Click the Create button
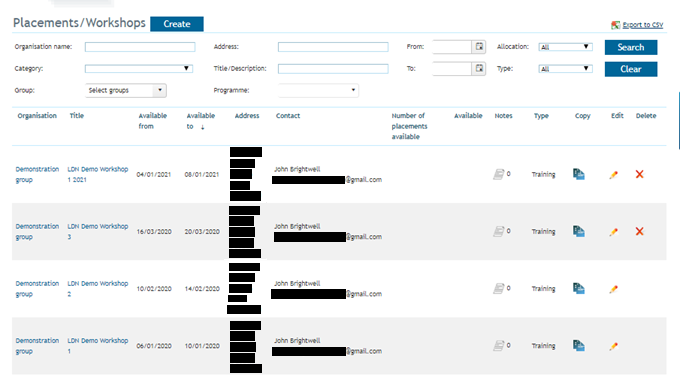 pos(177,24)
